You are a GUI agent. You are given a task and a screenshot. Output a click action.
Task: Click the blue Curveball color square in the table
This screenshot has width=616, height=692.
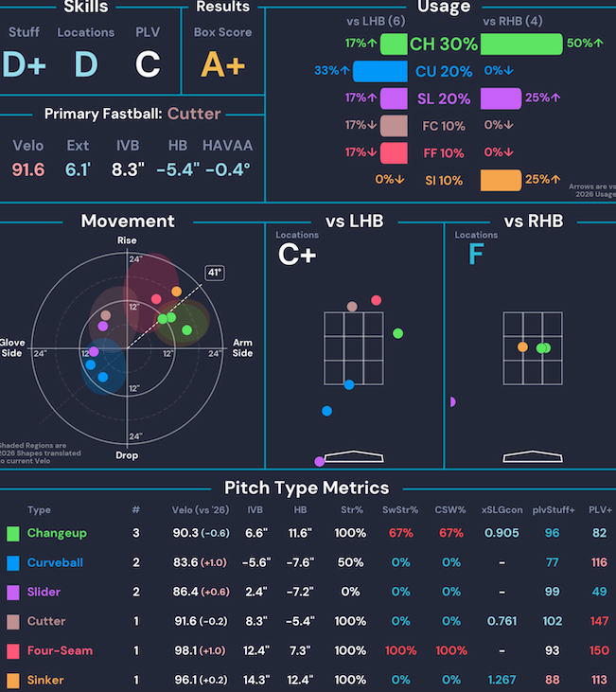pos(12,563)
